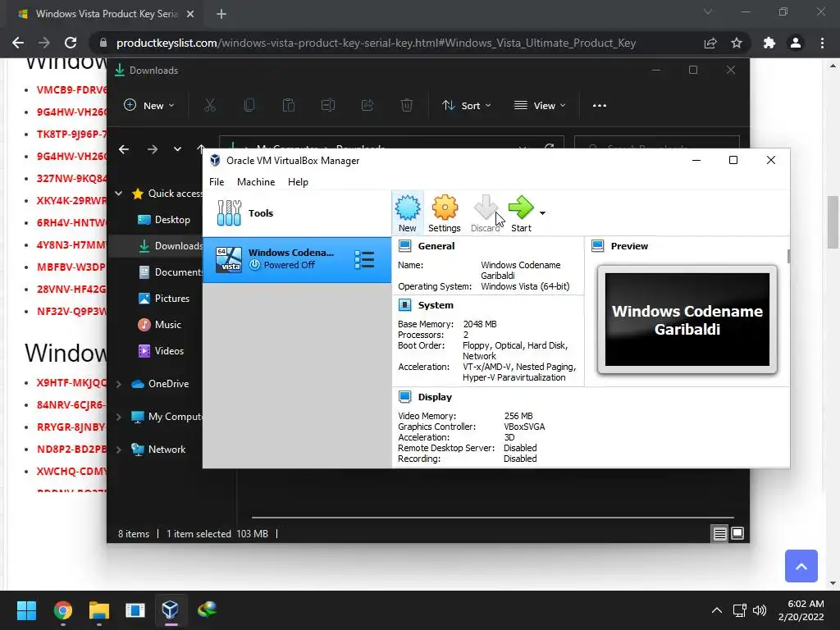Click the Preview section header
Screen dimensions: 840x630
click(x=629, y=246)
